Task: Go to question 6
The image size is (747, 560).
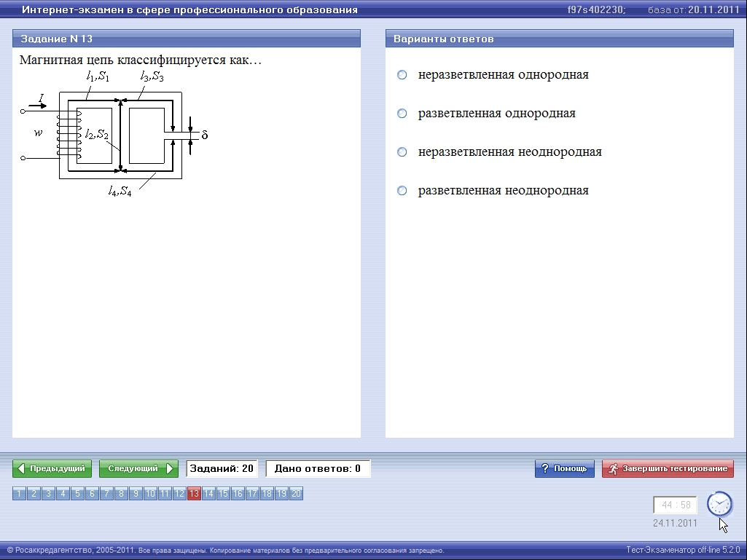Action: tap(92, 493)
